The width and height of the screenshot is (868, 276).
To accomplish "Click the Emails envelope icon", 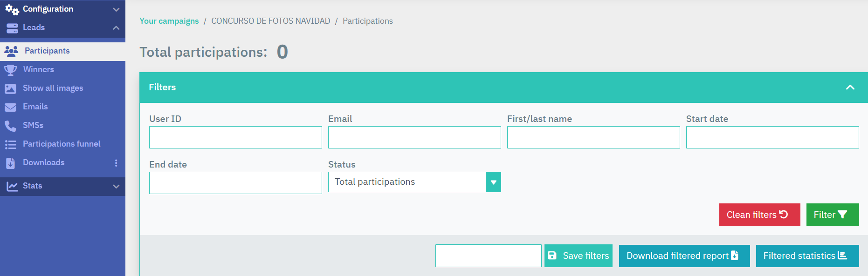I will (x=10, y=107).
